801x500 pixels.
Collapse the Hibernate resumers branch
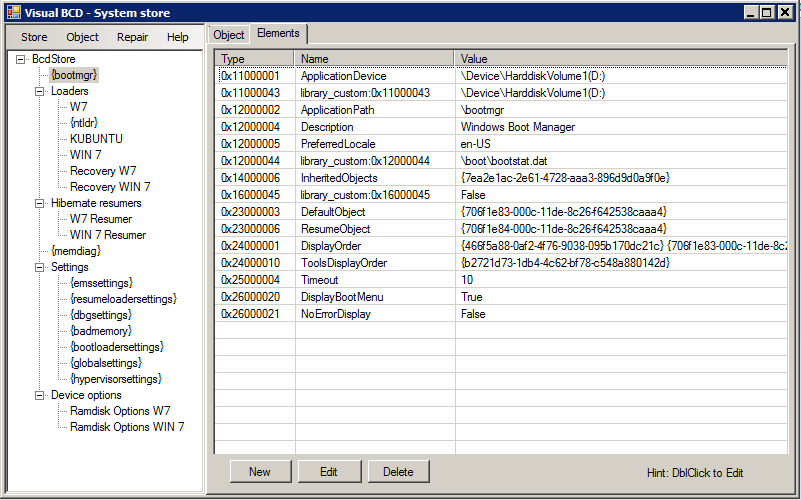39,203
